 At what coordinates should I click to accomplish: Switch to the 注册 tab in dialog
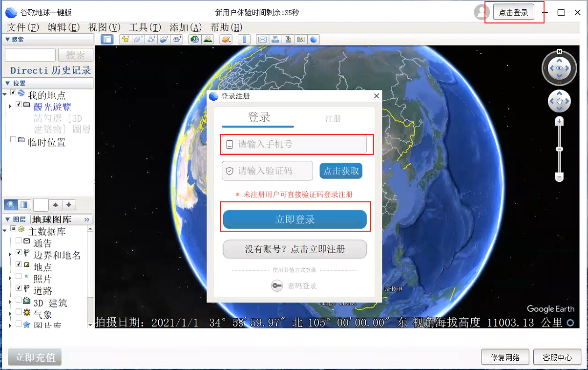click(x=333, y=119)
